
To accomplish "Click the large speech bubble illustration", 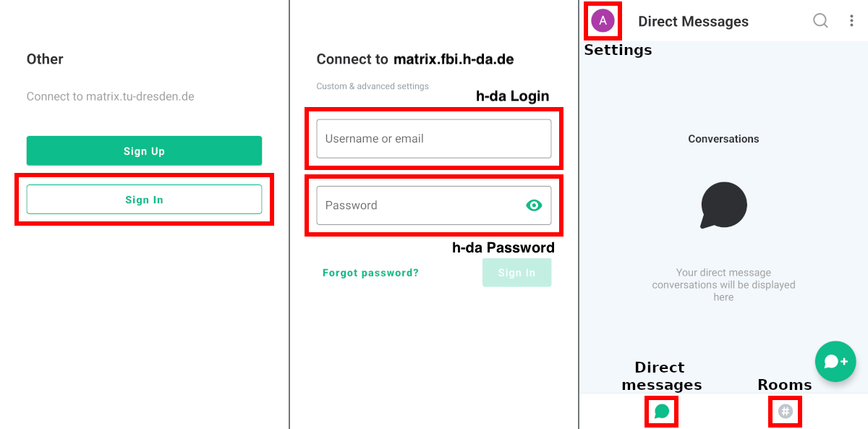I will [723, 205].
